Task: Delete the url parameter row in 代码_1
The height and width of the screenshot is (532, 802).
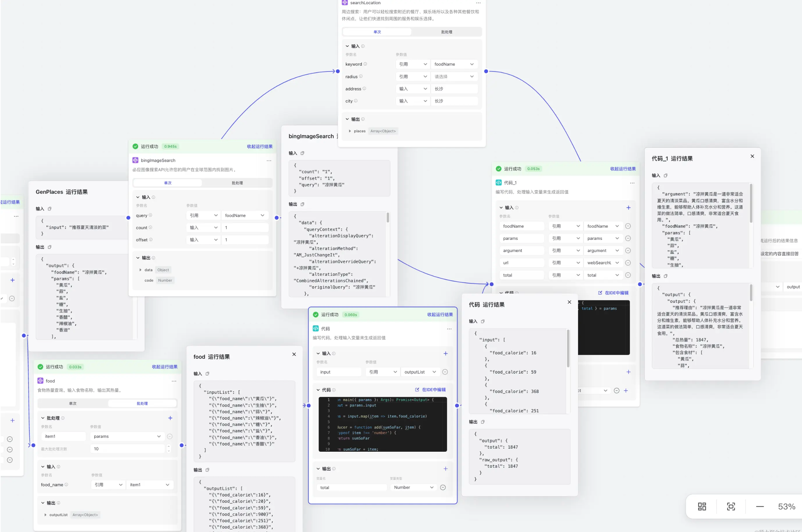Action: [628, 263]
